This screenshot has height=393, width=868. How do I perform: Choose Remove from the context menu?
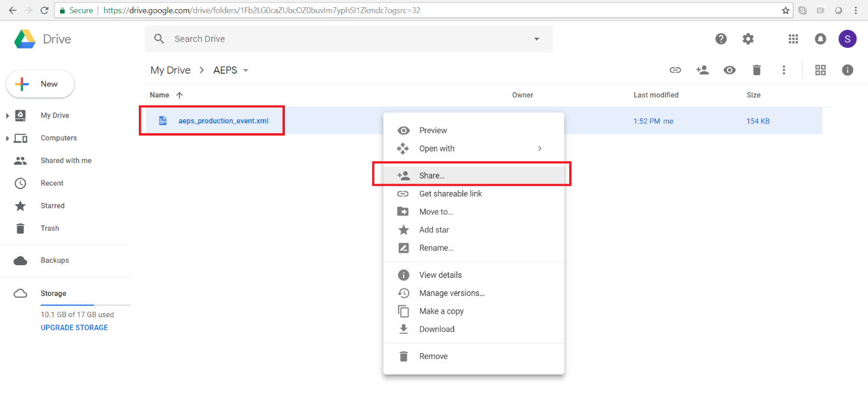click(474, 356)
